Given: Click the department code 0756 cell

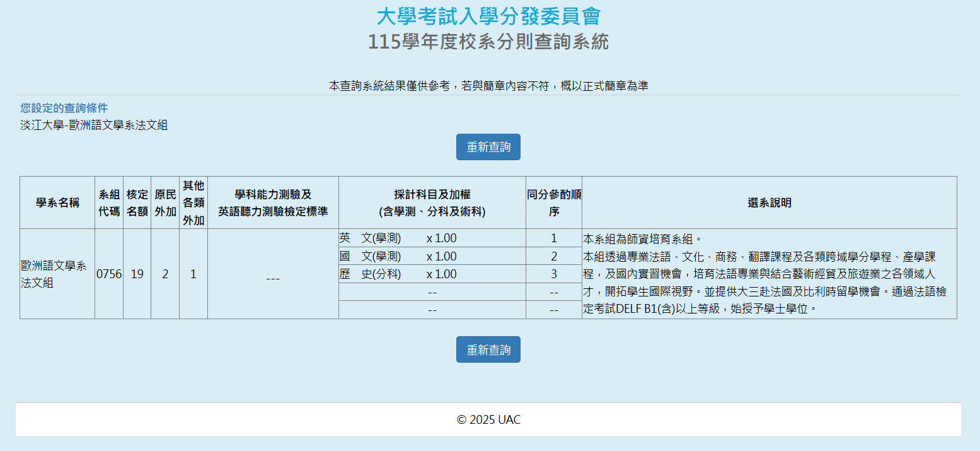Looking at the screenshot, I should coord(109,274).
